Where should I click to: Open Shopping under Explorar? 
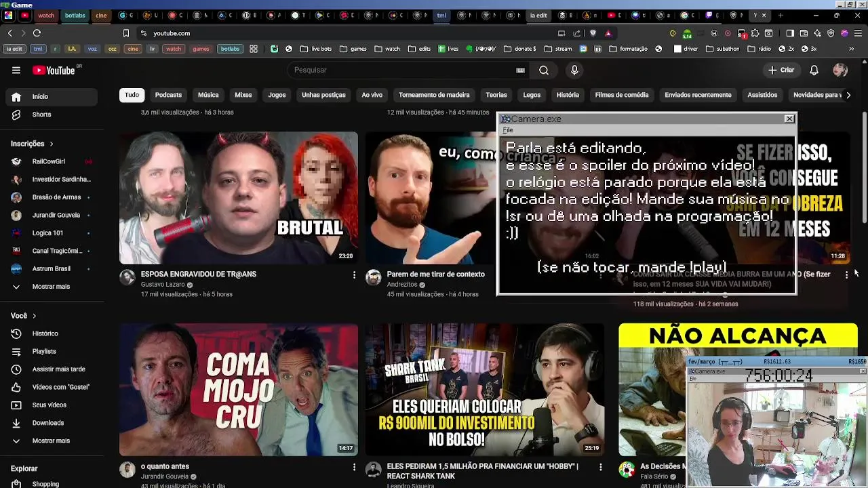click(x=52, y=484)
